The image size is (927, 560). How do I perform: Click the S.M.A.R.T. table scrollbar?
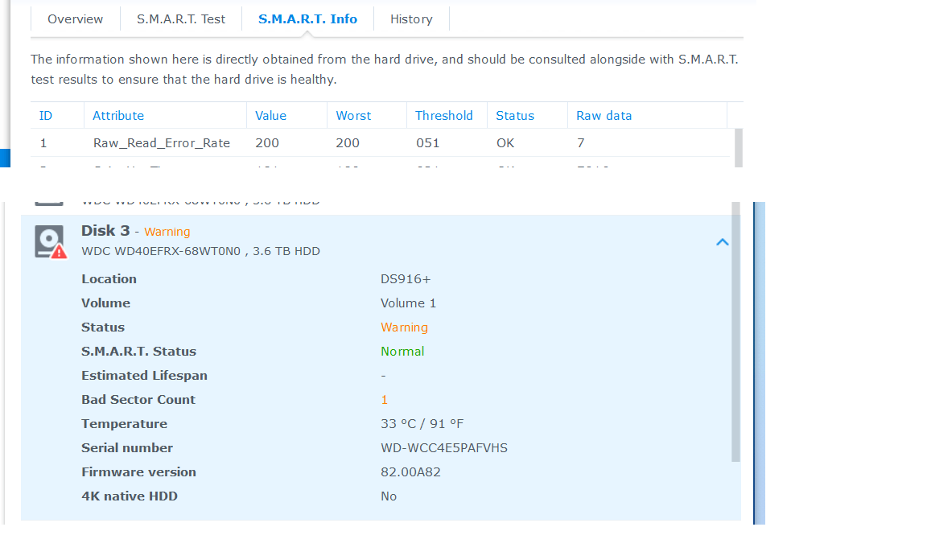739,148
